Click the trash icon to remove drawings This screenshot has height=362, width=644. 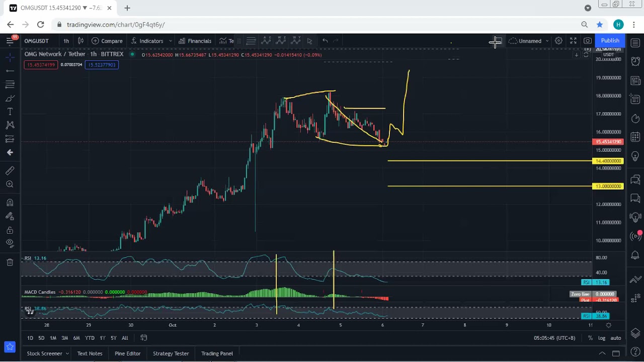pos(10,262)
